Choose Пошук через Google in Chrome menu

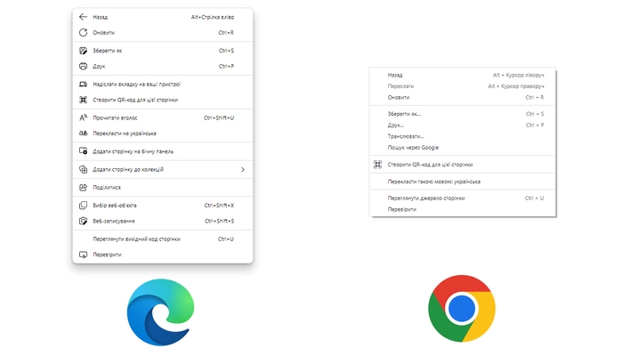(x=462, y=148)
